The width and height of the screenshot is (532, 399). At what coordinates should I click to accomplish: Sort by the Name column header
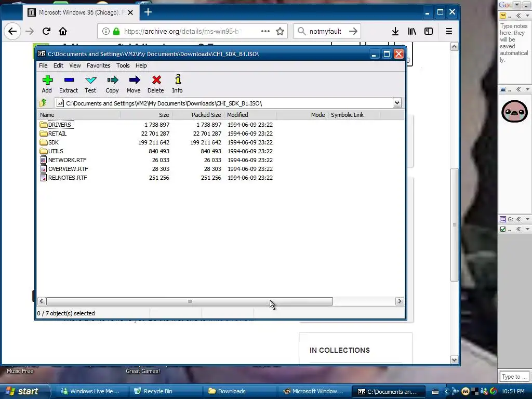point(79,115)
